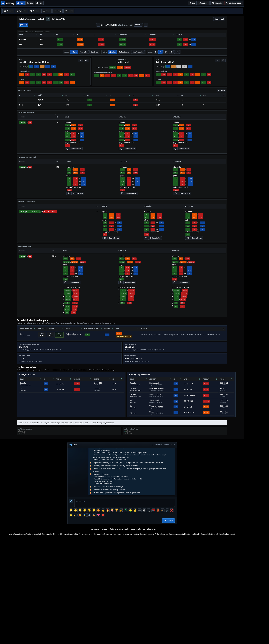The width and height of the screenshot is (269, 644).
Task: Click the blue Turnaj button under match title
Action: [23, 25]
